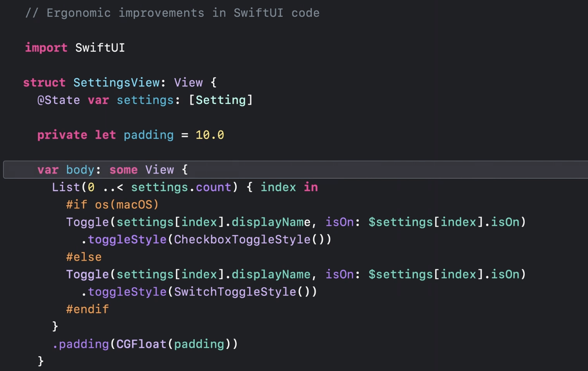Click 'settings.count' in the List range
Image resolution: width=588 pixels, height=371 pixels.
(x=181, y=187)
